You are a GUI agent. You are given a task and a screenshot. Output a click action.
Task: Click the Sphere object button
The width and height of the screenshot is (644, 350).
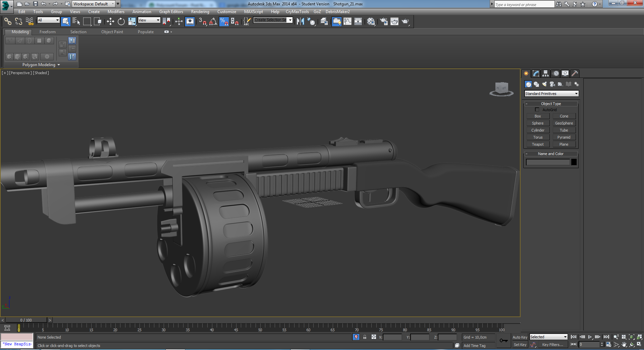coord(538,123)
